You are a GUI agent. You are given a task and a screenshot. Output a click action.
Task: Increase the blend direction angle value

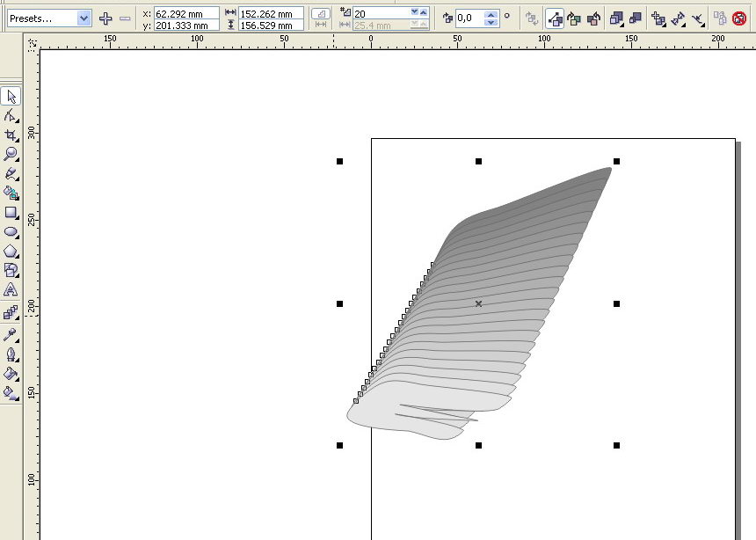point(491,14)
